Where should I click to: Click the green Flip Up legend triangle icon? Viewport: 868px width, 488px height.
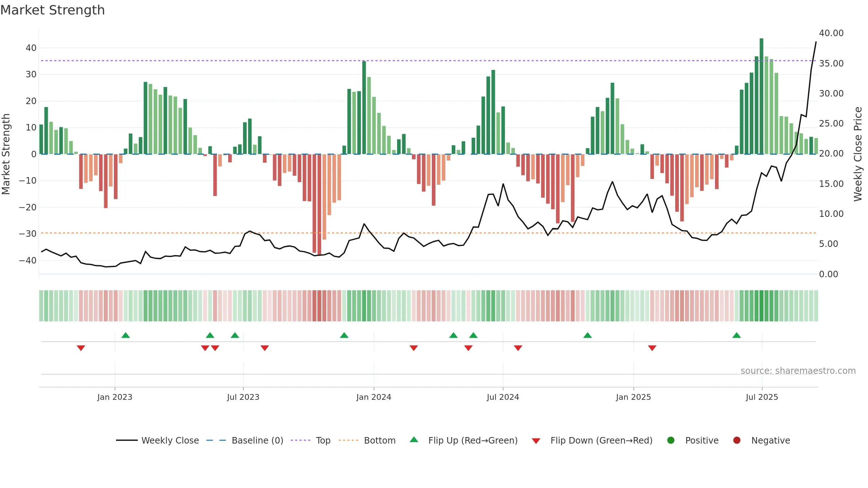coord(414,440)
